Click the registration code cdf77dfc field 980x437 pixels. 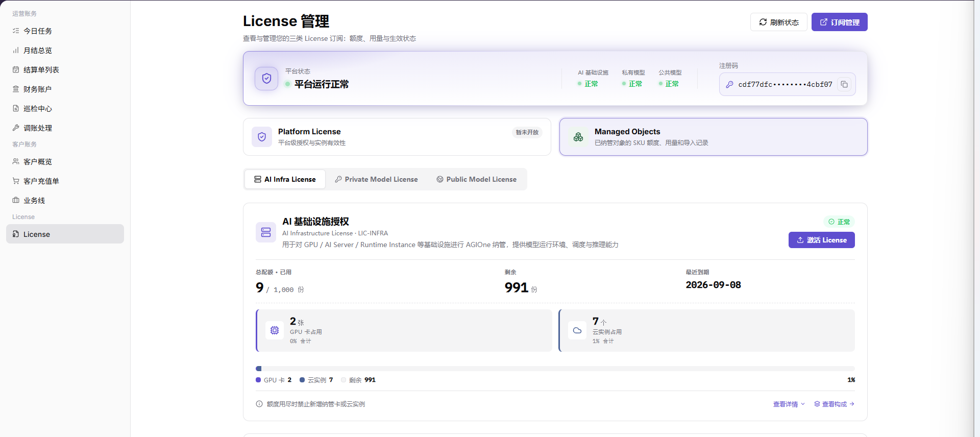click(787, 85)
